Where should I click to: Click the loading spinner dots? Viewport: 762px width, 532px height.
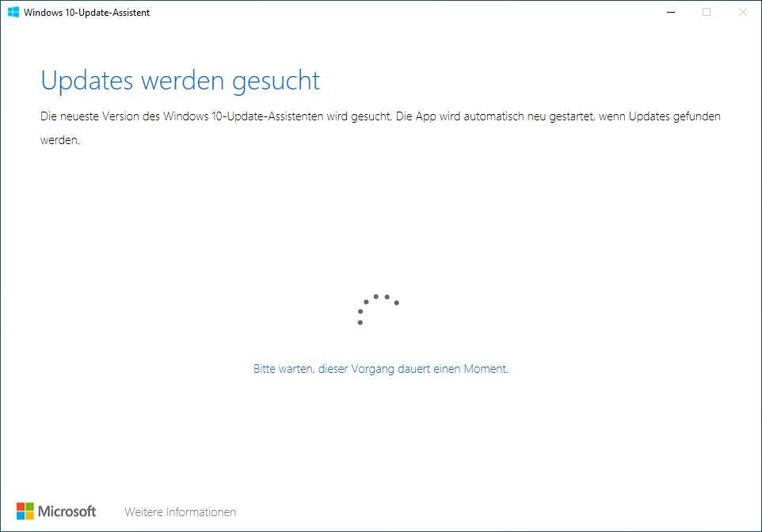[x=378, y=310]
